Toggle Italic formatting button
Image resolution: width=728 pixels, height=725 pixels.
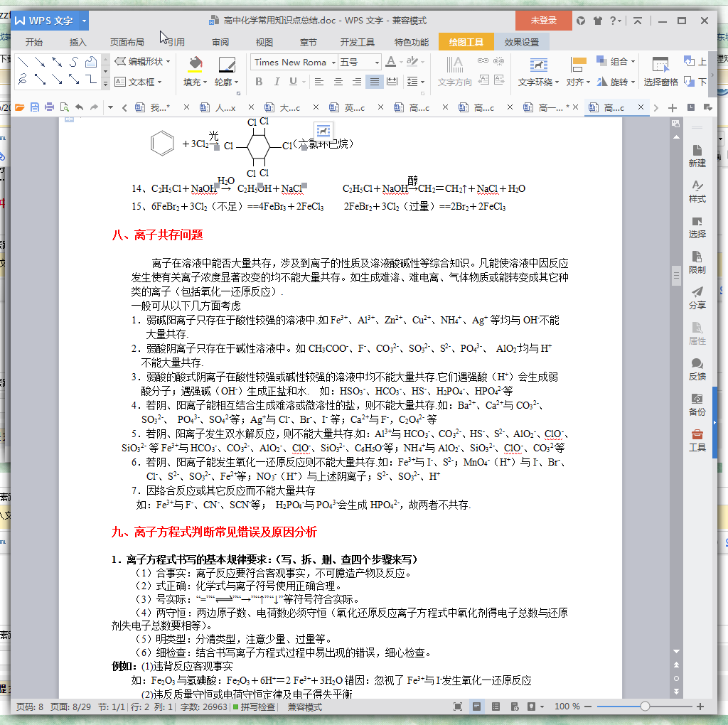coord(274,82)
